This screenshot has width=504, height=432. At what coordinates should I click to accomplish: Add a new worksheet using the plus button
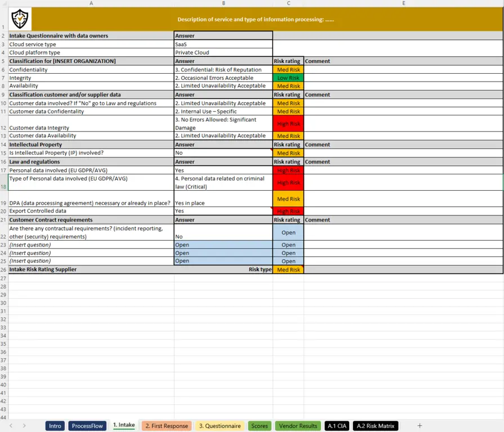pyautogui.click(x=420, y=426)
